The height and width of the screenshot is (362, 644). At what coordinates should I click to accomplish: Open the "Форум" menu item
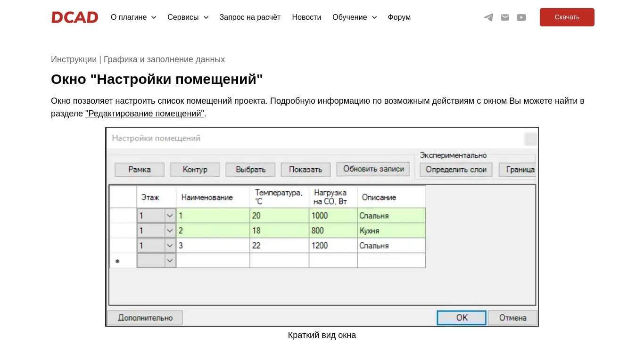(399, 17)
